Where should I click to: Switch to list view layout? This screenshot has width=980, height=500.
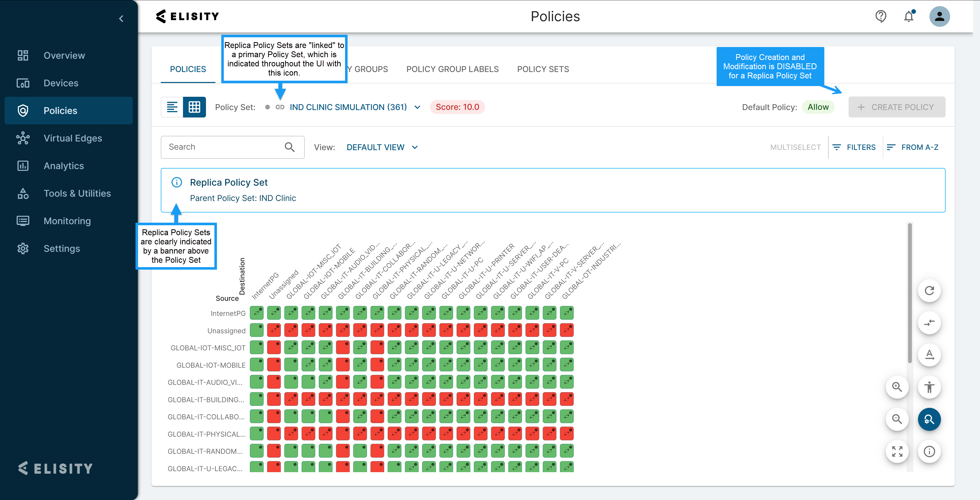(172, 107)
